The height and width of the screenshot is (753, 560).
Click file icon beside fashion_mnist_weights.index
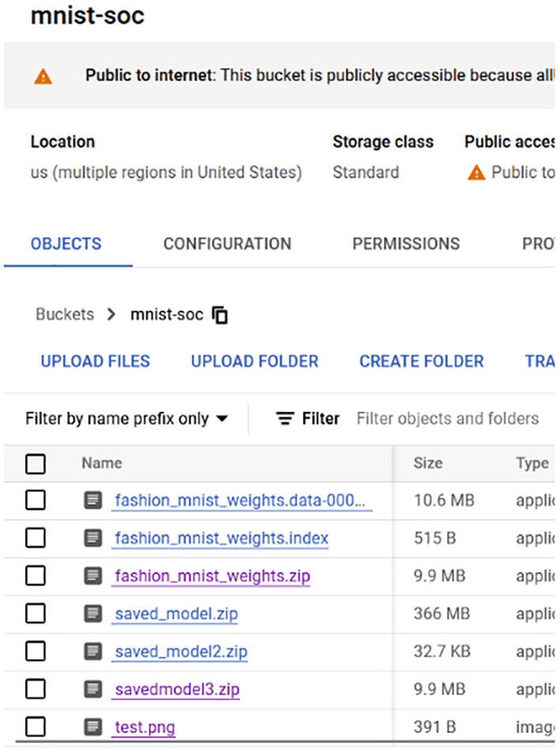[x=93, y=538]
